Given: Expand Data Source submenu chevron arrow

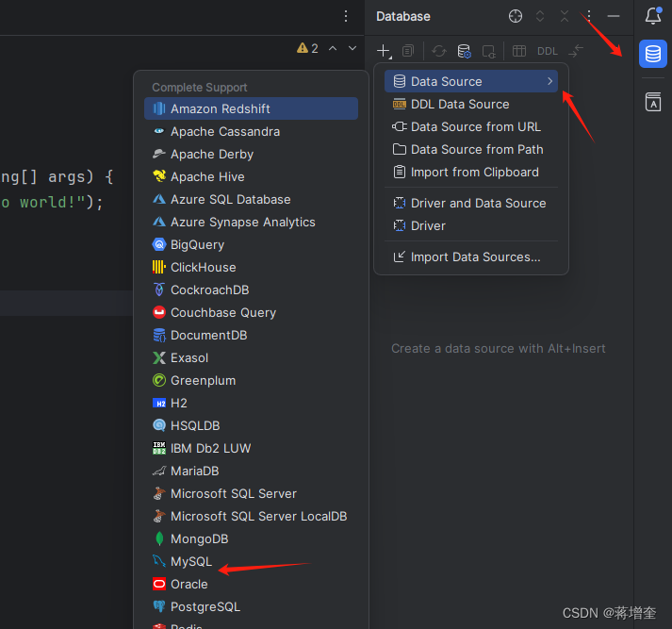Looking at the screenshot, I should tap(549, 81).
